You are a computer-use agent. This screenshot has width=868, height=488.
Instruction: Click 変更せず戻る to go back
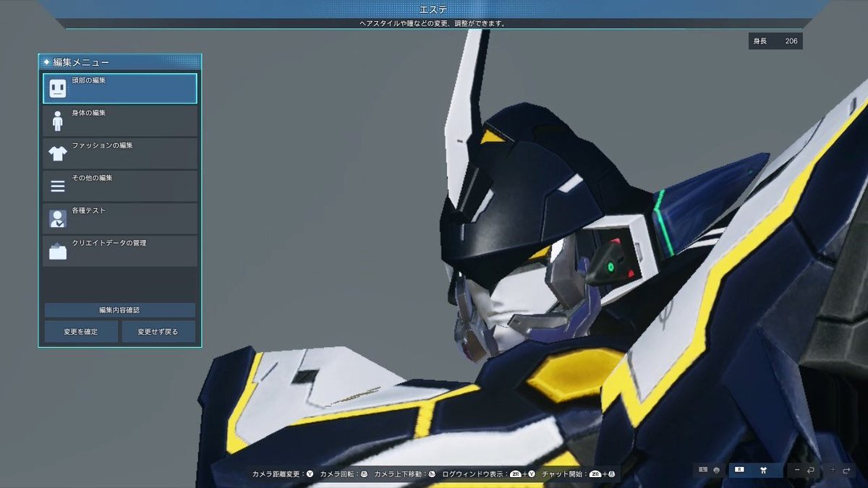[x=159, y=332]
